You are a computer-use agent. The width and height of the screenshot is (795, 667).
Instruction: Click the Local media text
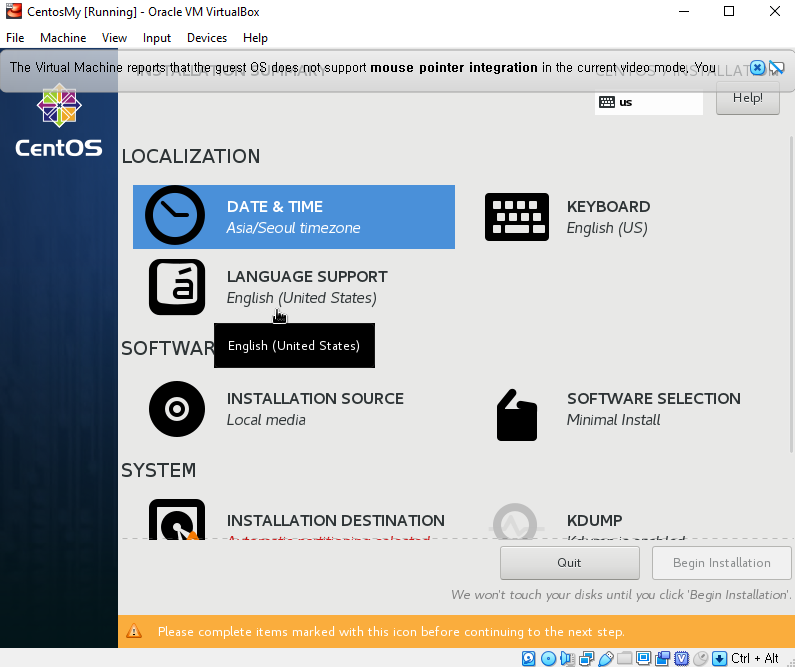point(266,420)
